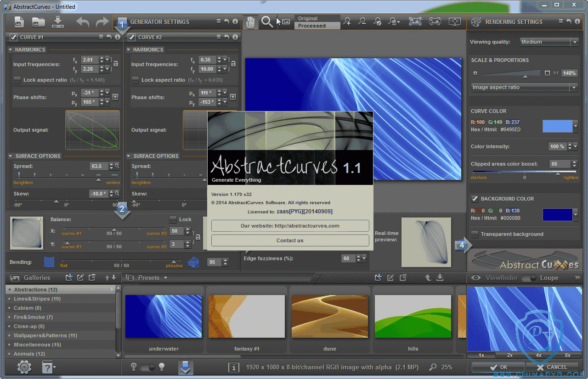This screenshot has height=379, width=588.
Task: Click the fit-image-to-view icon
Action: tap(415, 22)
